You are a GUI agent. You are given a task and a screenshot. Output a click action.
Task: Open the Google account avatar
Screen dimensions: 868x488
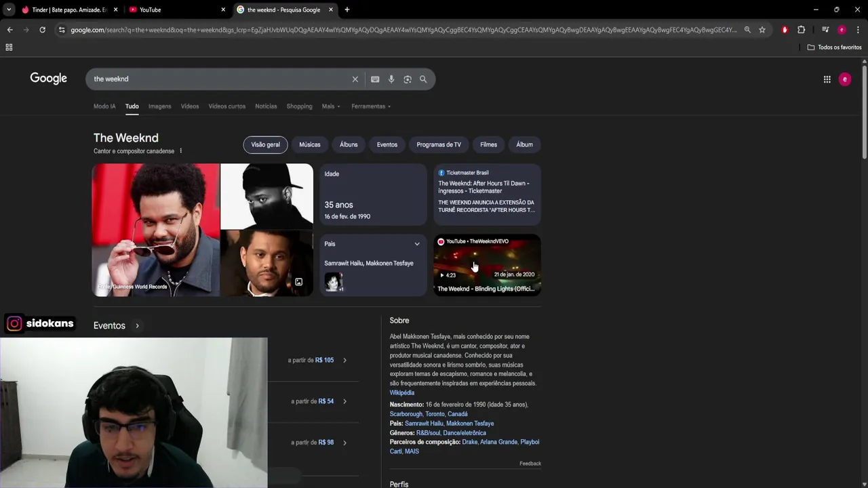pos(845,79)
